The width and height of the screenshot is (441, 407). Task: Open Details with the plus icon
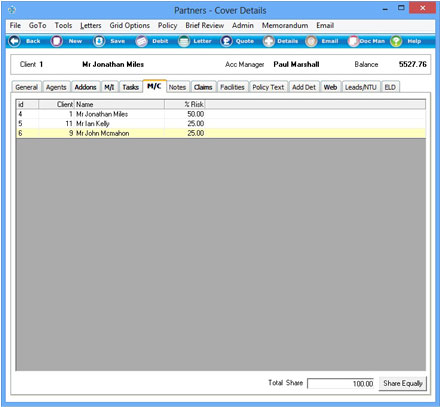(x=268, y=41)
